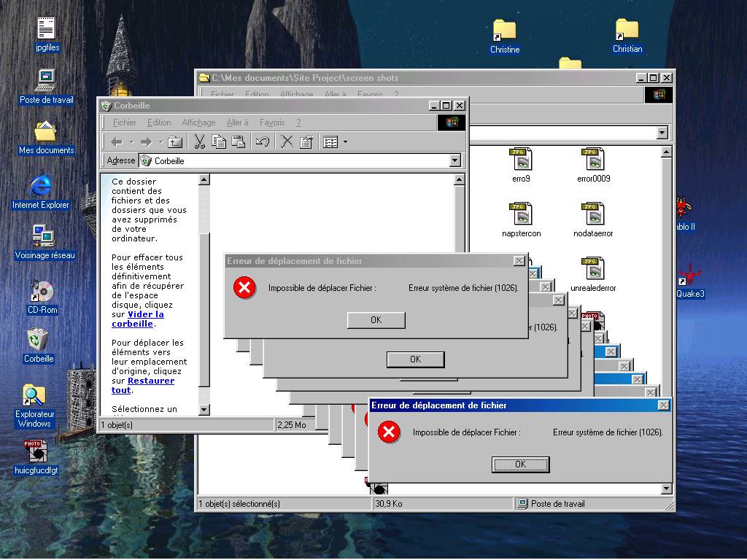
Task: Click the Undo icon in Corbeille toolbar
Action: [263, 142]
